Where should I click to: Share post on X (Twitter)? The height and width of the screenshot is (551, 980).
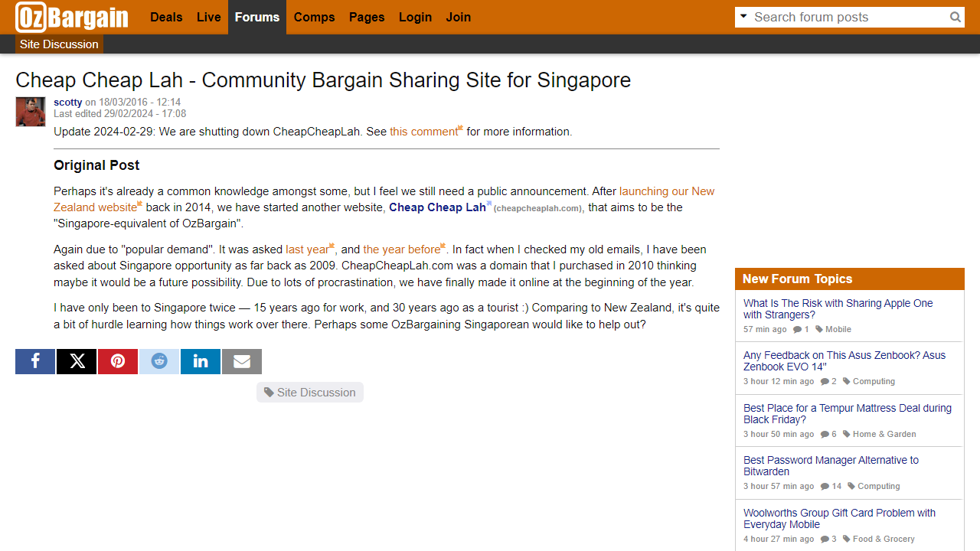click(77, 361)
